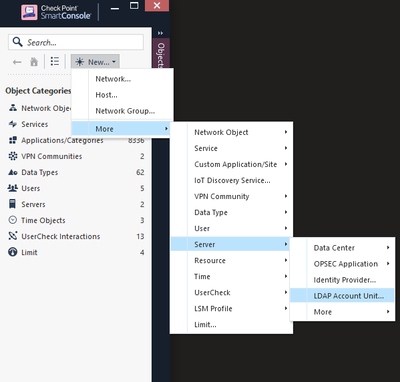The width and height of the screenshot is (400, 382).
Task: Click the count 13 beside UserCheck Interactions
Action: click(x=140, y=236)
